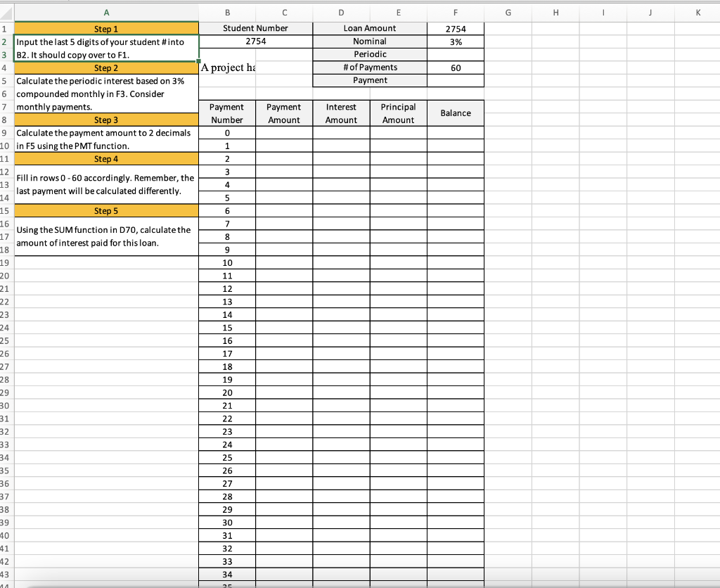Image resolution: width=720 pixels, height=588 pixels.
Task: Select payment number 0 cell
Action: (227, 133)
